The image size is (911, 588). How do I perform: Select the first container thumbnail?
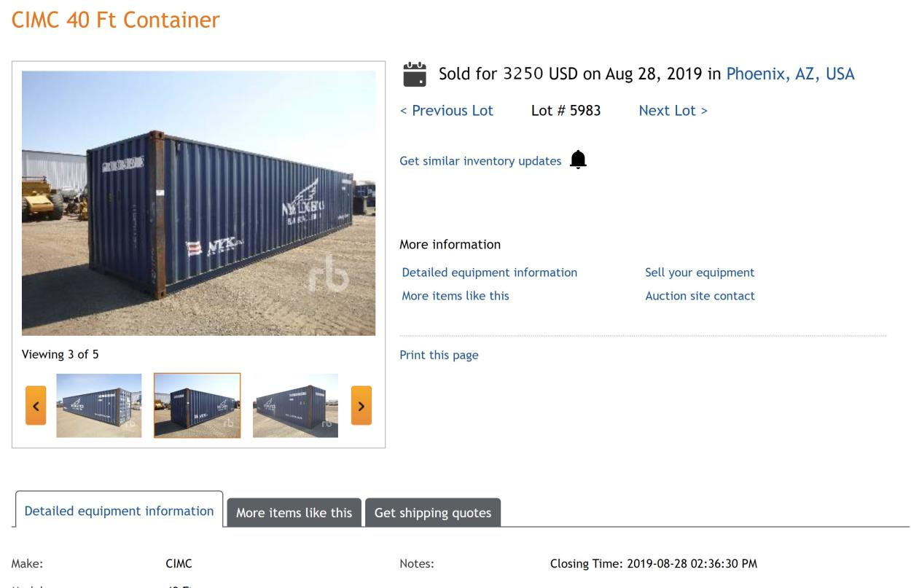99,405
